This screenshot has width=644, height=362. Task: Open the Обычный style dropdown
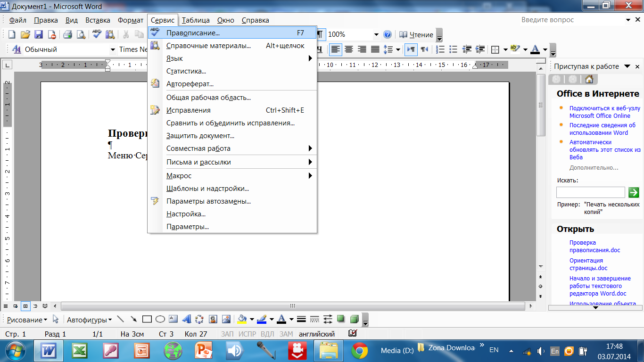[113, 49]
